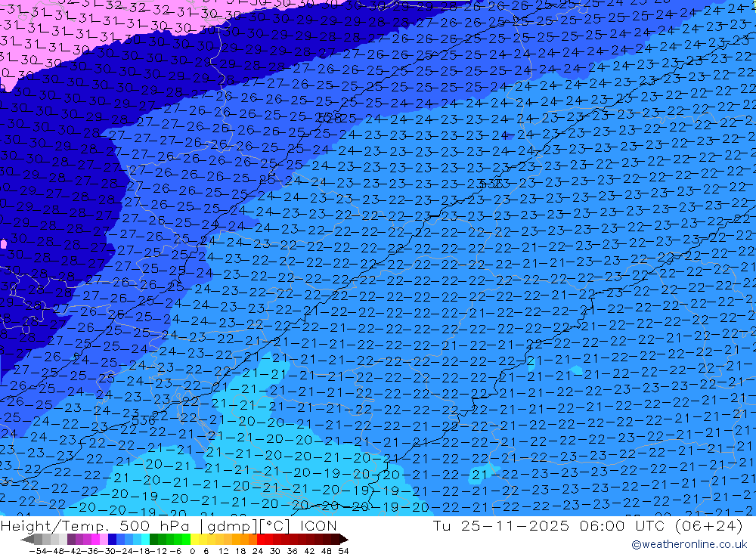Click the legend tick label '42'
The image size is (756, 554).
point(309,551)
